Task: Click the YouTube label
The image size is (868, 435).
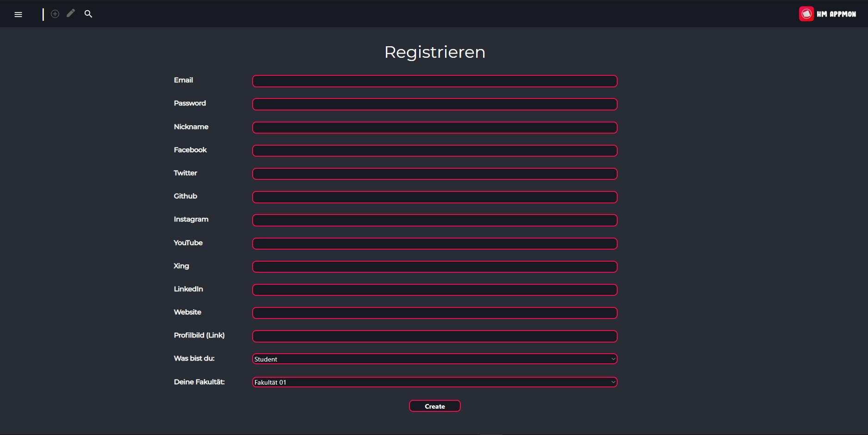Action: tap(188, 243)
